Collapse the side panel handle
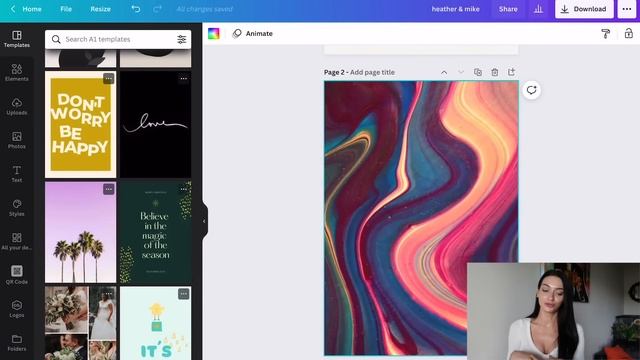This screenshot has height=360, width=640. [204, 221]
